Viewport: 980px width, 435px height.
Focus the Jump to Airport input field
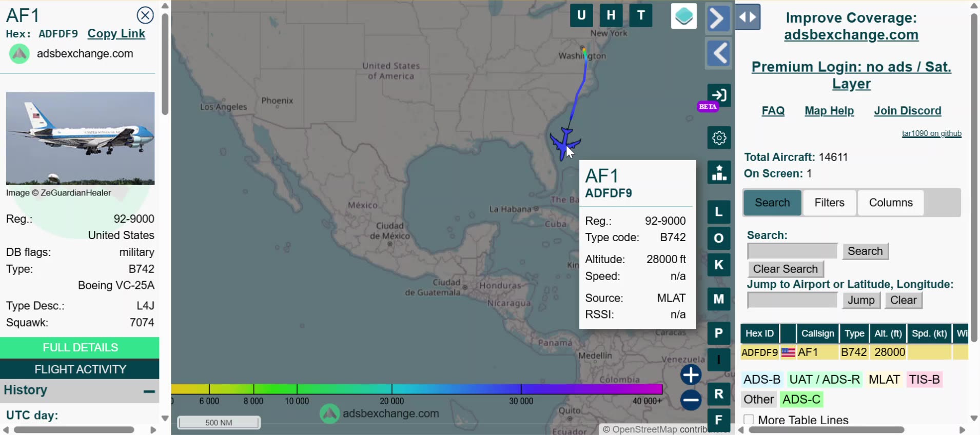point(792,301)
